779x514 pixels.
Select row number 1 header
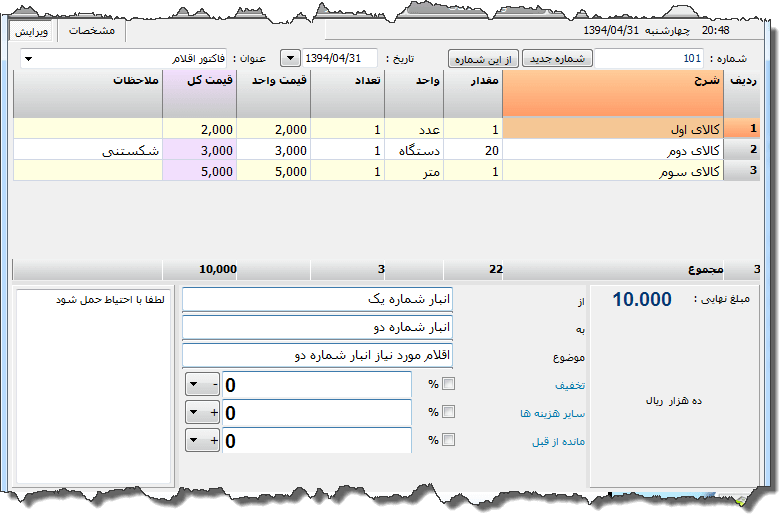pyautogui.click(x=742, y=129)
